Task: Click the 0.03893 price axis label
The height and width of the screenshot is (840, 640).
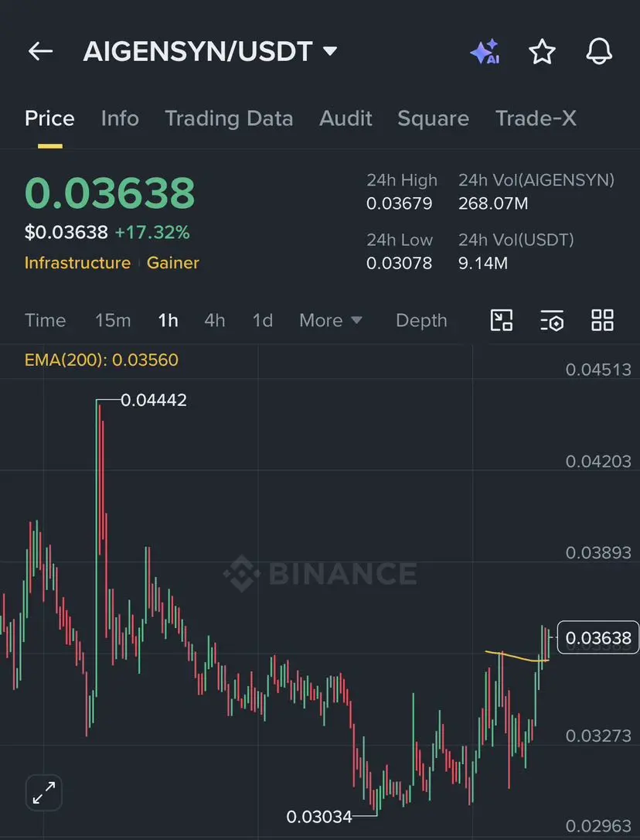Action: point(598,553)
